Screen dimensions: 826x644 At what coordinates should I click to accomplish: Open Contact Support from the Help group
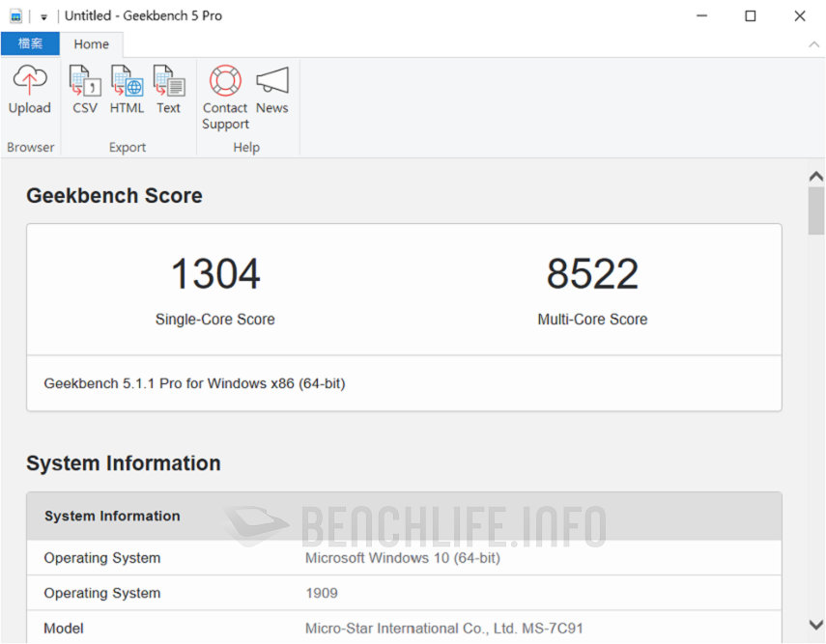tap(224, 92)
